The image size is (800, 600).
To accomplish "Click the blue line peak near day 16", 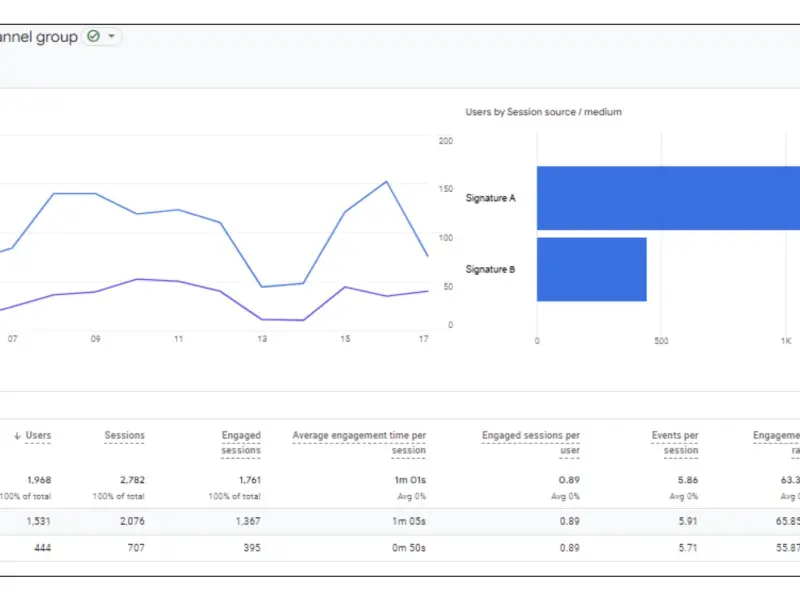I will coord(386,182).
